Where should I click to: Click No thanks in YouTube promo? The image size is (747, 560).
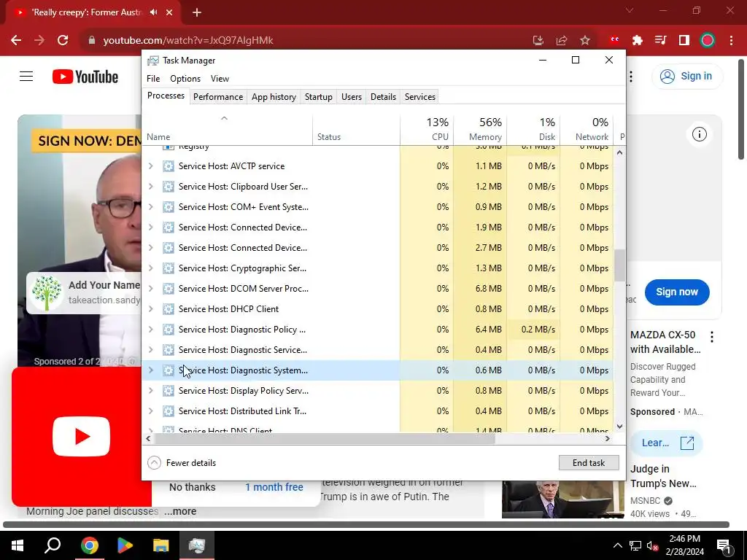point(192,487)
